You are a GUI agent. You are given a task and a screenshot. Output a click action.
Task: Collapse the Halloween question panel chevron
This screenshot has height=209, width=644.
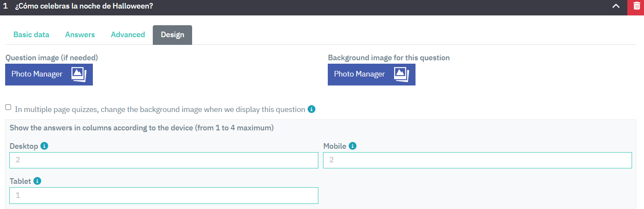(x=616, y=6)
